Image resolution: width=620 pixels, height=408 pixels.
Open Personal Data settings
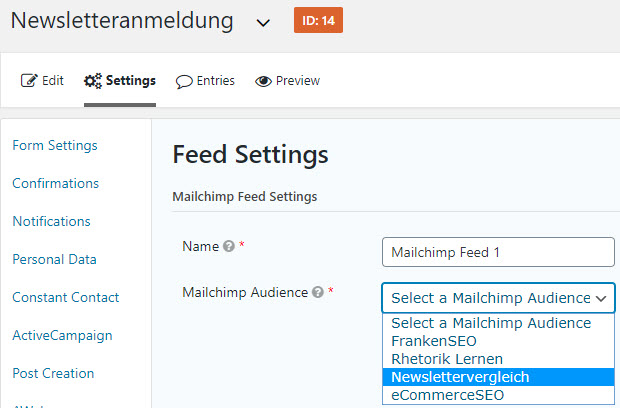click(x=55, y=259)
